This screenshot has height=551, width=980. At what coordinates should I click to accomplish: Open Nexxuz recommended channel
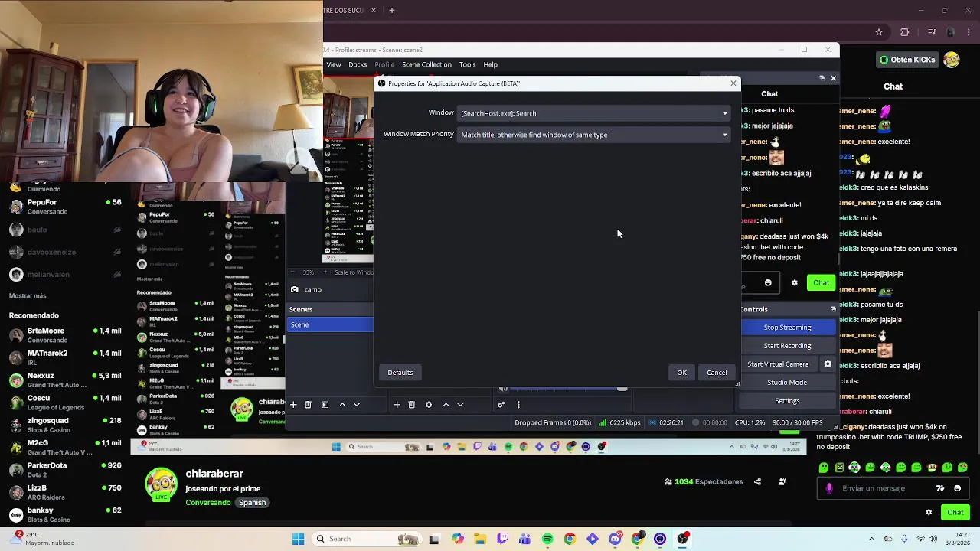point(64,380)
